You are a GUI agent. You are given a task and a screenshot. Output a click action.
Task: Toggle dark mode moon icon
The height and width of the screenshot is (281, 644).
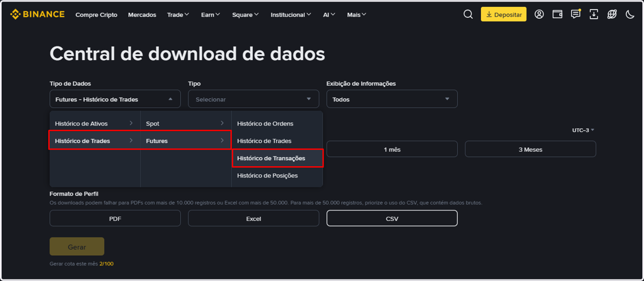[x=630, y=14]
